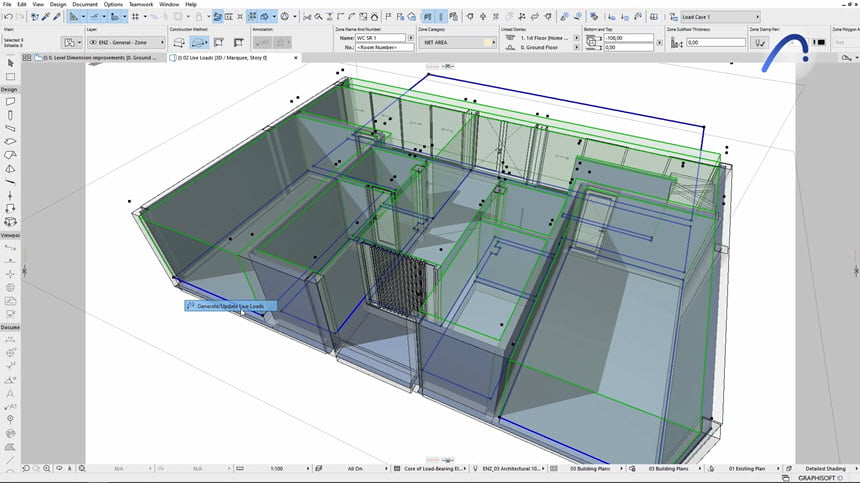The image size is (860, 483).
Task: Expand 1st Floor linked story selector
Action: (x=576, y=38)
